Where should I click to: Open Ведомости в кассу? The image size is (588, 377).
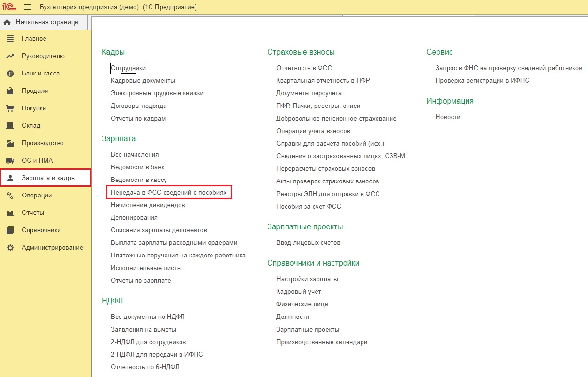[x=138, y=180]
